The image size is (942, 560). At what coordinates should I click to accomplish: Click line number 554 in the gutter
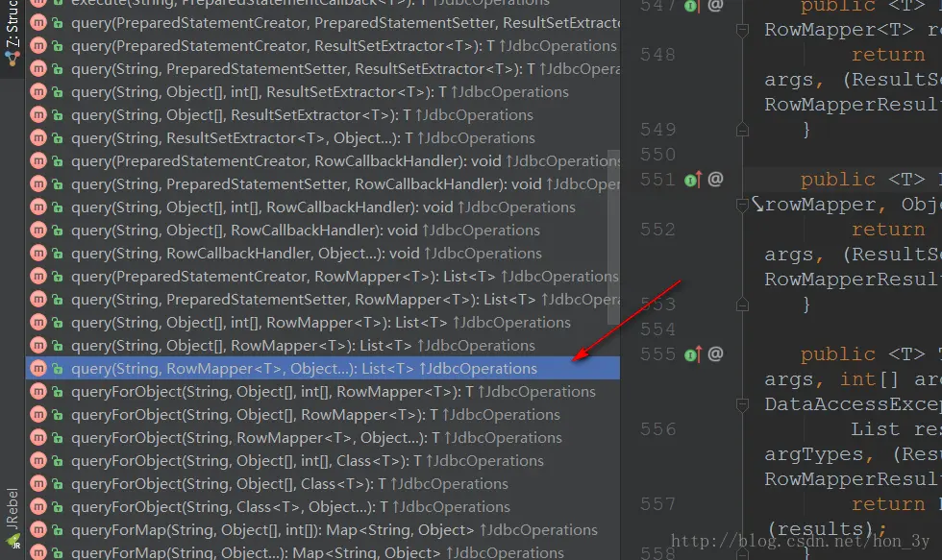(x=657, y=329)
